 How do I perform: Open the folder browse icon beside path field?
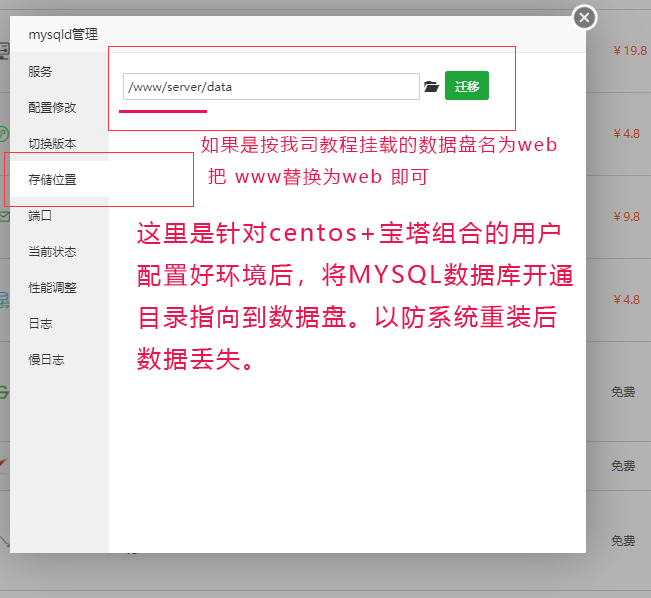pyautogui.click(x=431, y=86)
